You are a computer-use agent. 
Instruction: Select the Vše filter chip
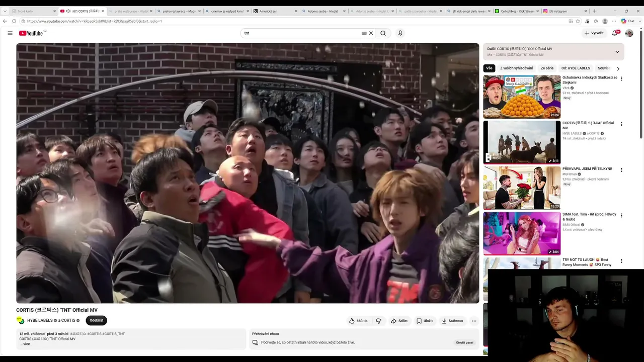tap(489, 68)
